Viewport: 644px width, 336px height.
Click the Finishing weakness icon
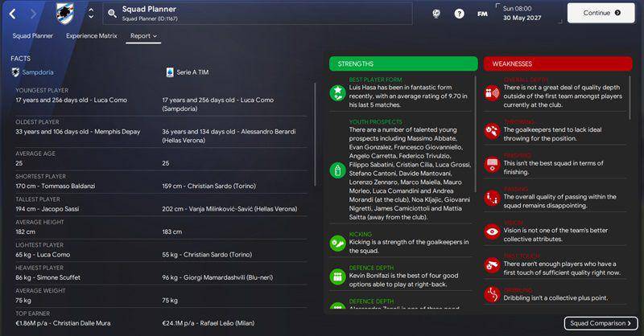tap(492, 165)
